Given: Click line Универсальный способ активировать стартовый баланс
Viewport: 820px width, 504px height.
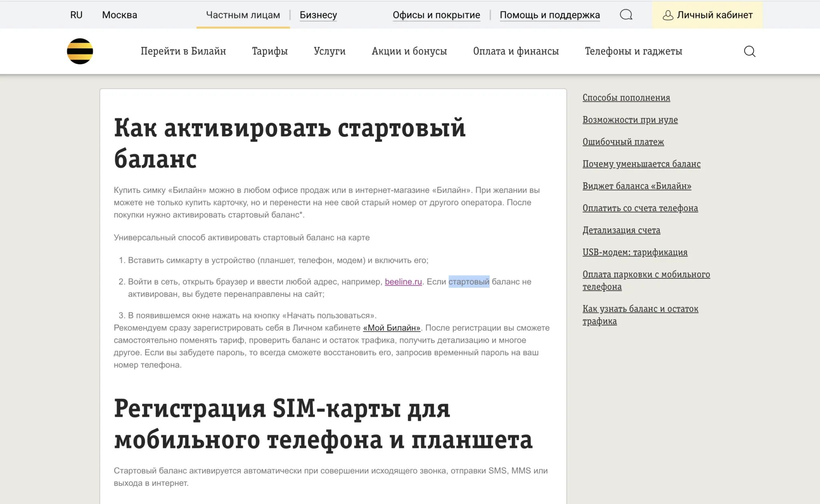Looking at the screenshot, I should (x=242, y=238).
